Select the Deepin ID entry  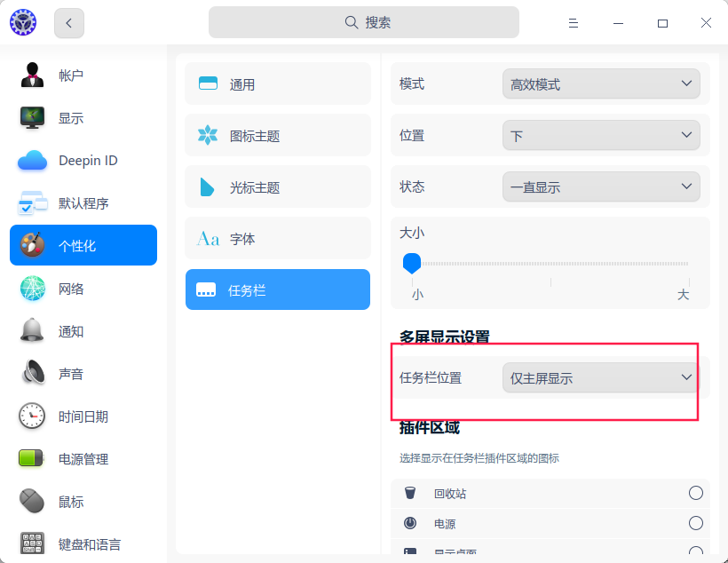click(83, 160)
